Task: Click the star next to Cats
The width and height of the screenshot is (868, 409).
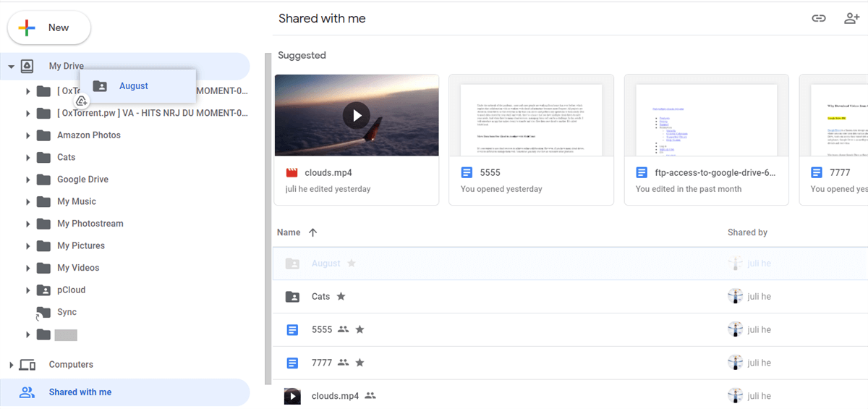Action: pos(341,297)
